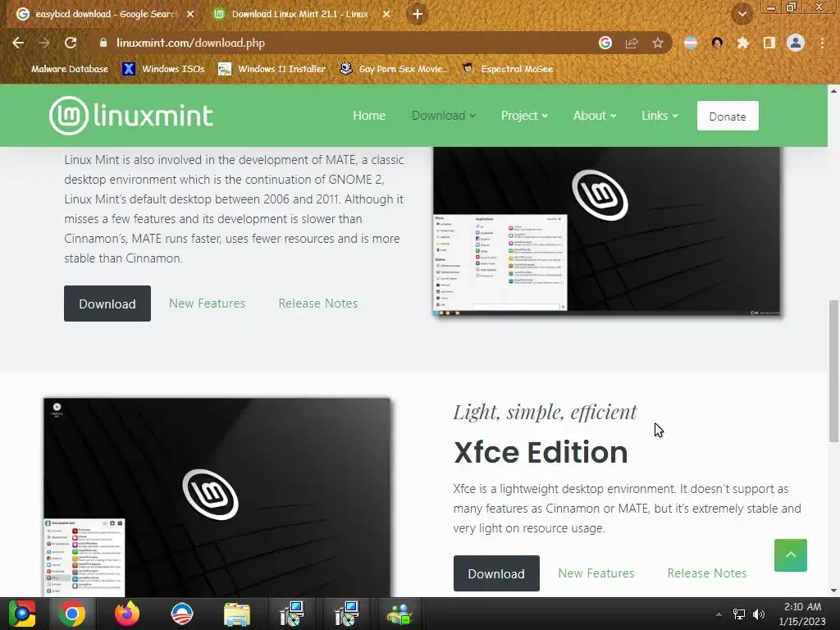Open the clock showing 2:10 AM
840x630 pixels.
802,614
